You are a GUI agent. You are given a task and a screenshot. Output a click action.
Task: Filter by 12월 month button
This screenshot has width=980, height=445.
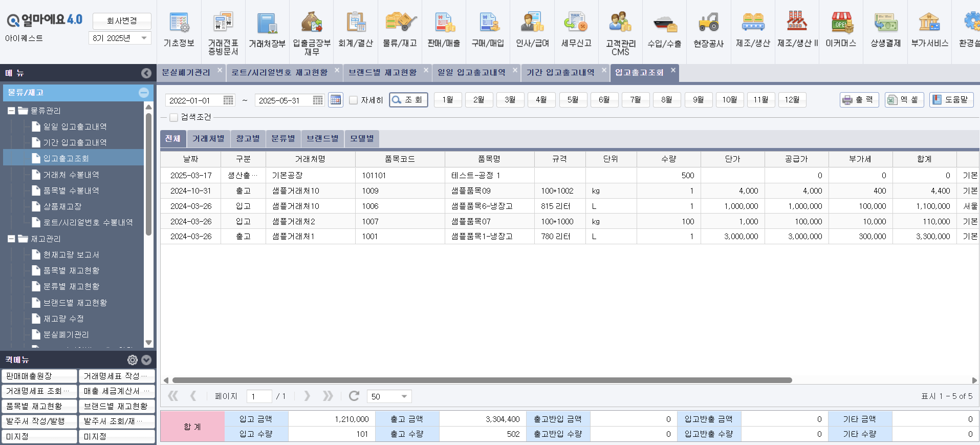792,100
